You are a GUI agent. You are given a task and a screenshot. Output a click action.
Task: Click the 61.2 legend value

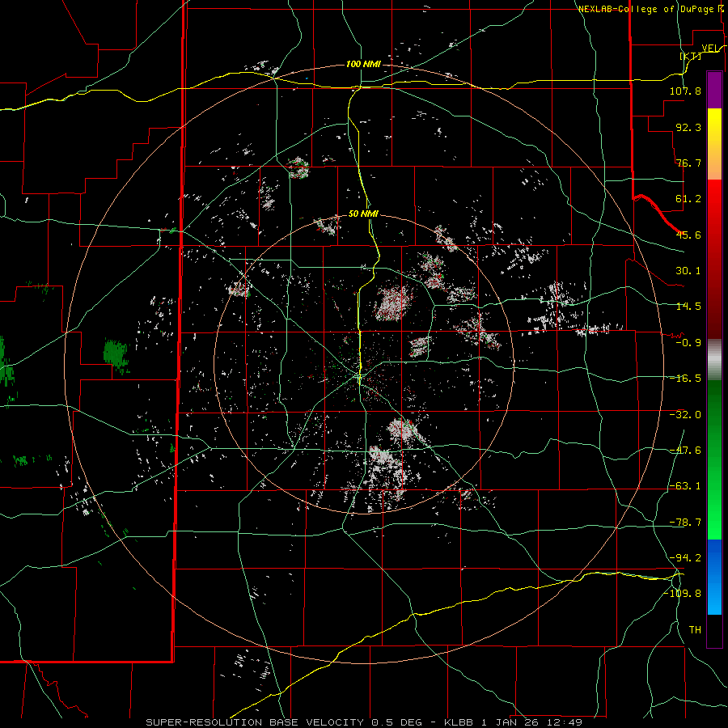point(688,199)
